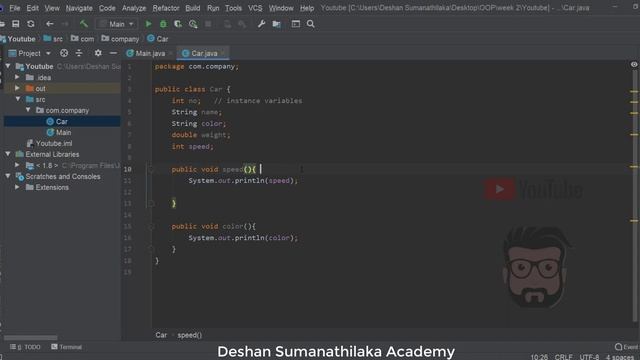This screenshot has width=640, height=360.
Task: Build project with the hammer icon
Action: click(84, 24)
